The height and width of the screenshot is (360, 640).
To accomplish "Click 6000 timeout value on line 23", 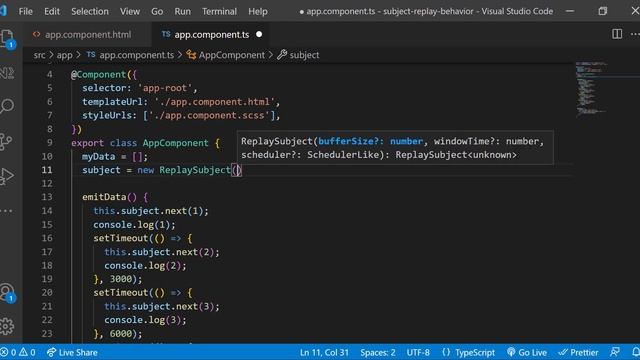I will pos(121,334).
